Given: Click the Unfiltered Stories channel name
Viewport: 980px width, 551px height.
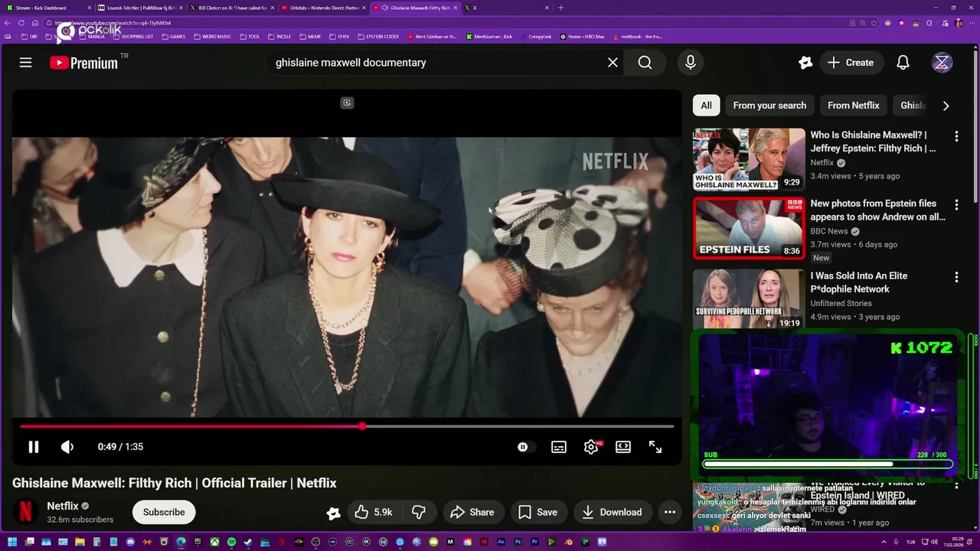Looking at the screenshot, I should point(841,303).
